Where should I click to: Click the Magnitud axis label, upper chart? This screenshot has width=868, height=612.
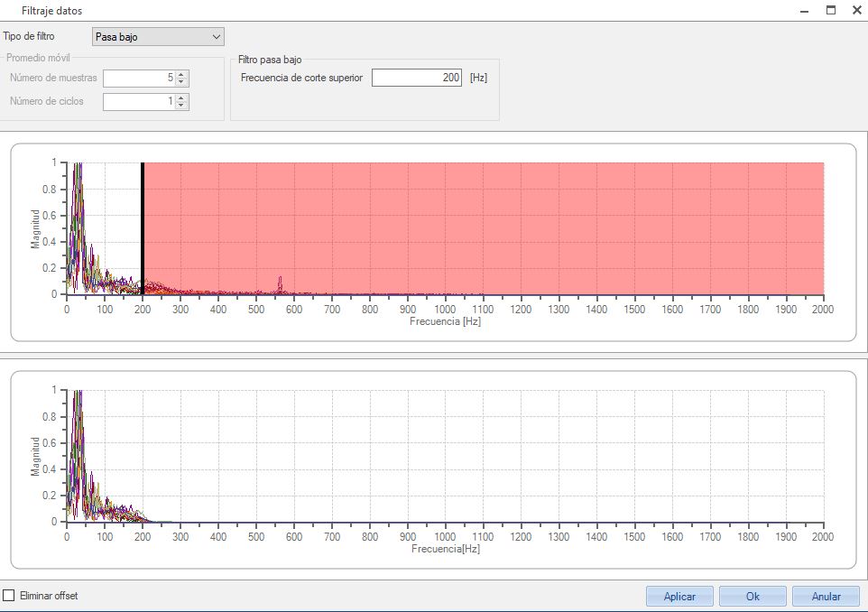(36, 229)
